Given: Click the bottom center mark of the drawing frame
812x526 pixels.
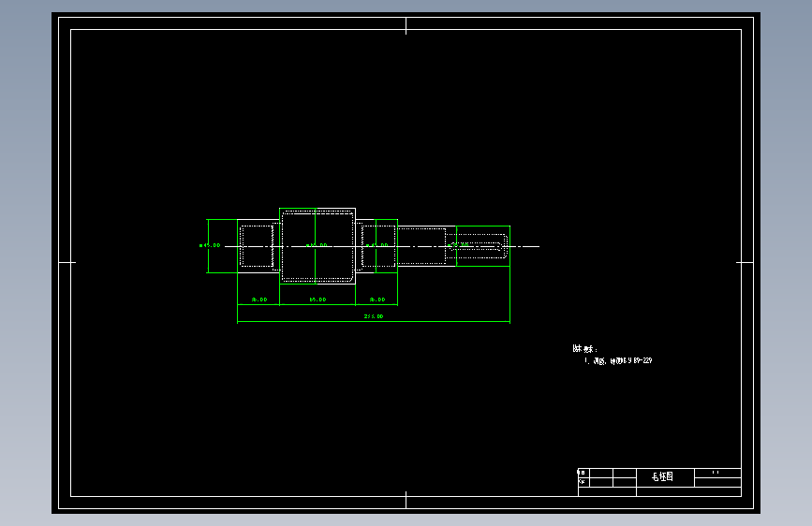Looking at the screenshot, I should coord(406,500).
